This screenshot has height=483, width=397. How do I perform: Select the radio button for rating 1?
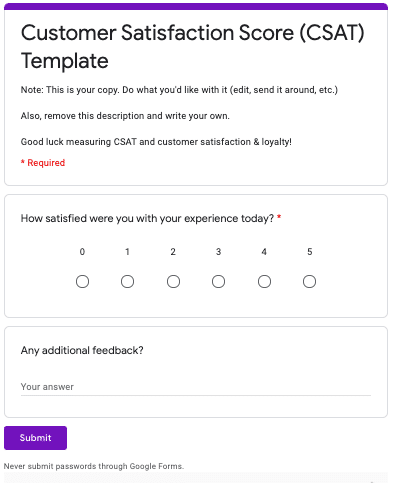127,282
